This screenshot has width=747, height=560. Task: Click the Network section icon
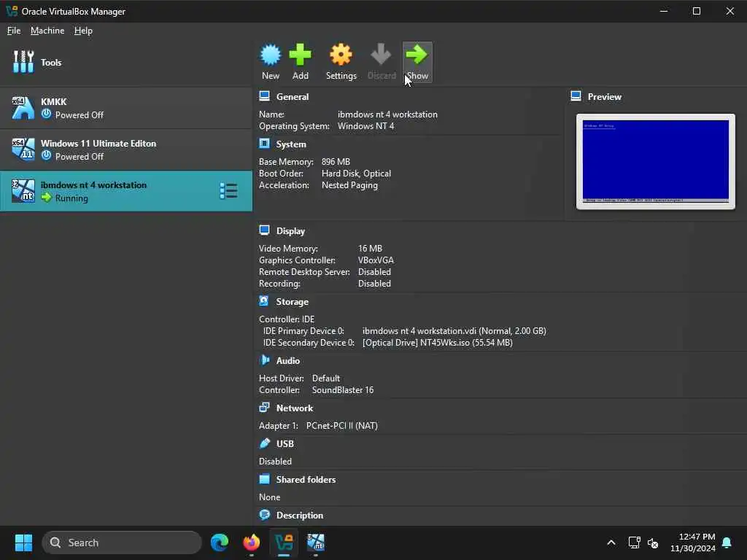(264, 408)
